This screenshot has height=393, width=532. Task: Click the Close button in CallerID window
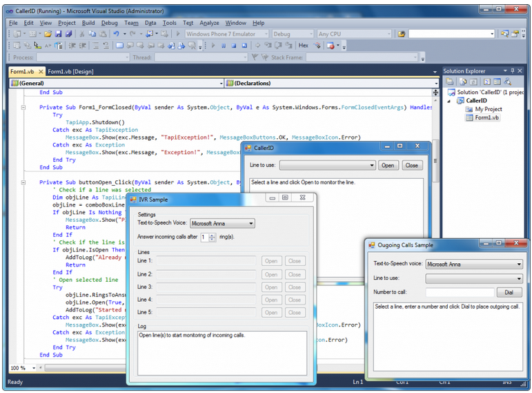[x=412, y=166]
